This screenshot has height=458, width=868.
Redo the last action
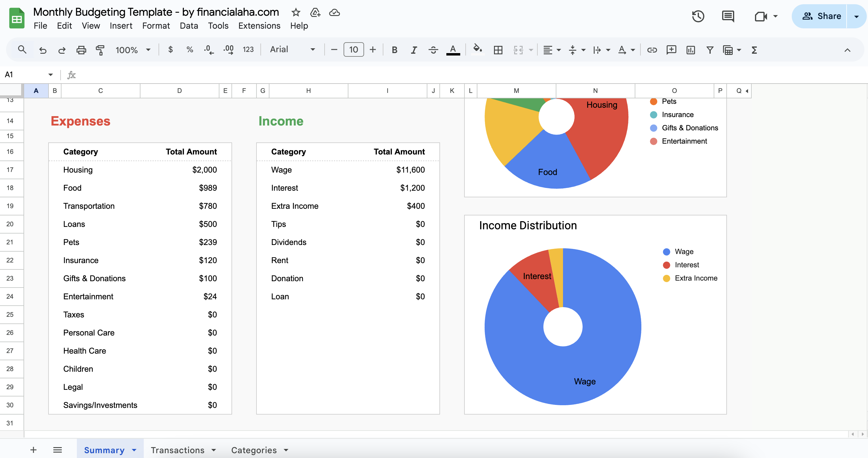coord(62,50)
